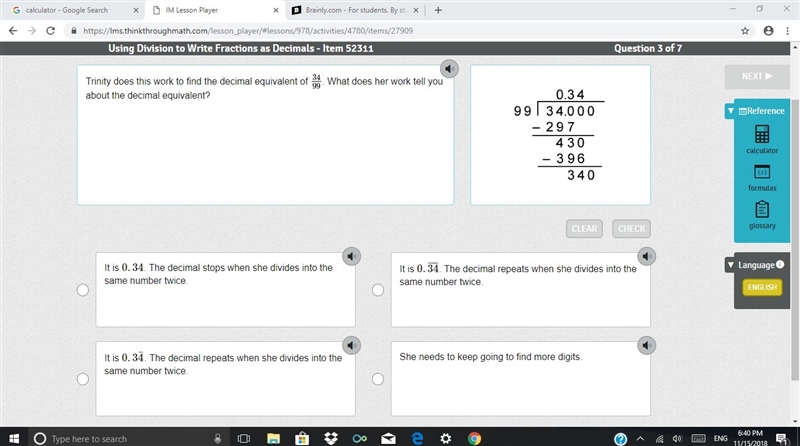This screenshot has width=800, height=446.
Task: Open the Action Center notifications
Action: point(781,438)
